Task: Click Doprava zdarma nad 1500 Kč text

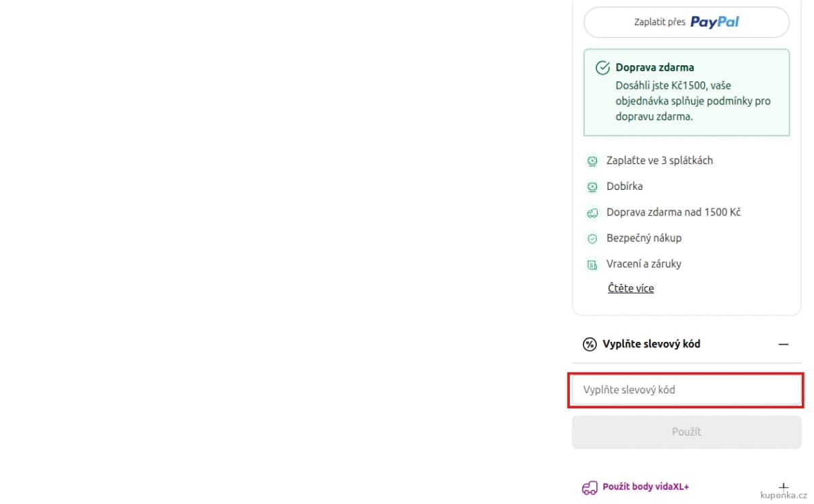Action: click(674, 212)
